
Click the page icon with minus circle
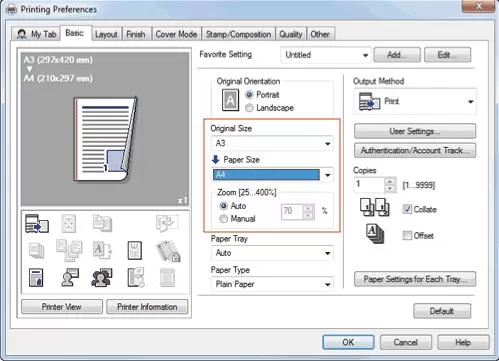point(136,277)
